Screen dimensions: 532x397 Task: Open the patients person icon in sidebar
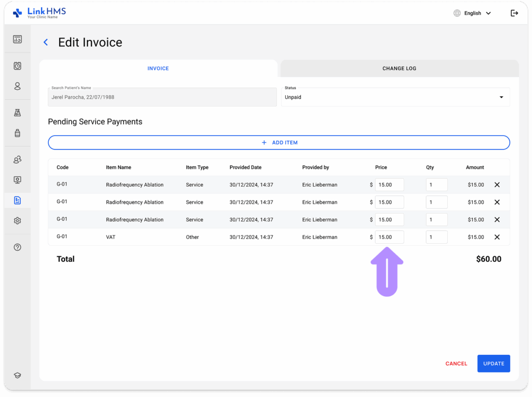point(17,86)
